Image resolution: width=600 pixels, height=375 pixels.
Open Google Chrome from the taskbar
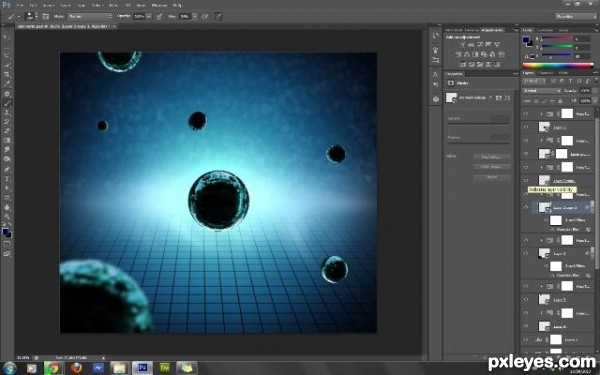pos(53,368)
